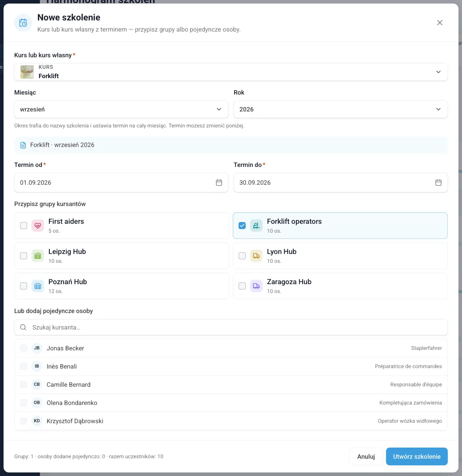Check the Lyon Hub group checkbox

tap(242, 256)
